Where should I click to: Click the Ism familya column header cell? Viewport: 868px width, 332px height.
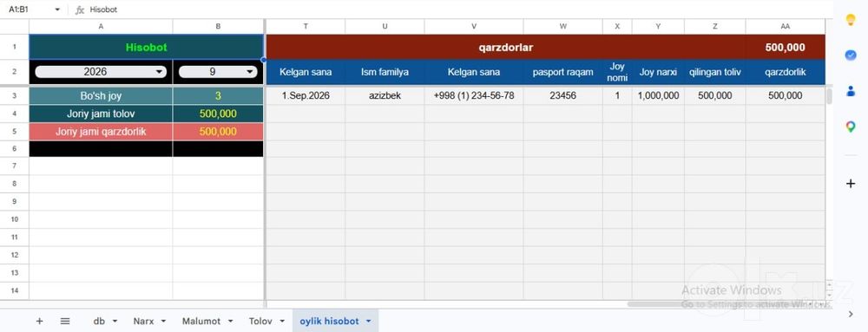point(385,72)
